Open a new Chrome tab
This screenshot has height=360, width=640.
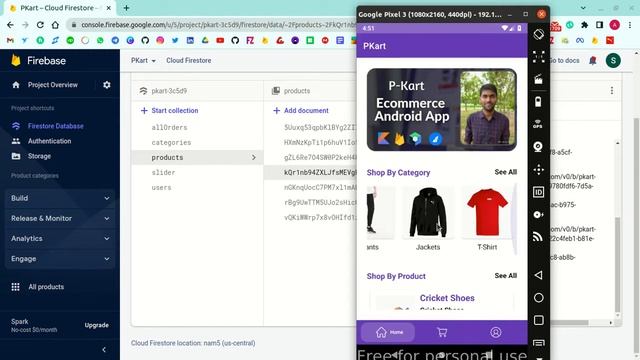pos(126,8)
